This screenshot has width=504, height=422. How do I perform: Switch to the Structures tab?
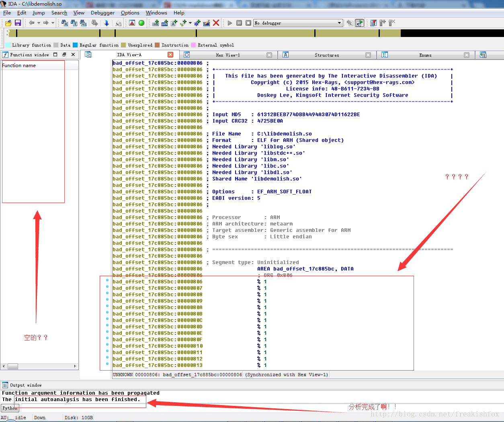[x=326, y=55]
